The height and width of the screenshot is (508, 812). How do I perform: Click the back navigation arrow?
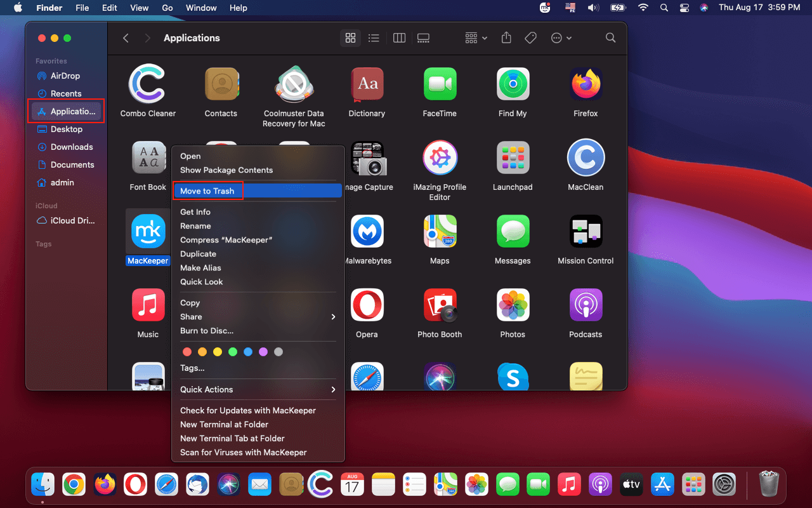(x=126, y=37)
